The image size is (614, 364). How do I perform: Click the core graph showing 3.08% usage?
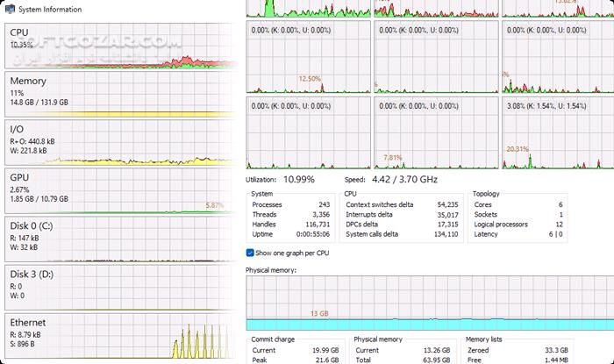(556, 132)
